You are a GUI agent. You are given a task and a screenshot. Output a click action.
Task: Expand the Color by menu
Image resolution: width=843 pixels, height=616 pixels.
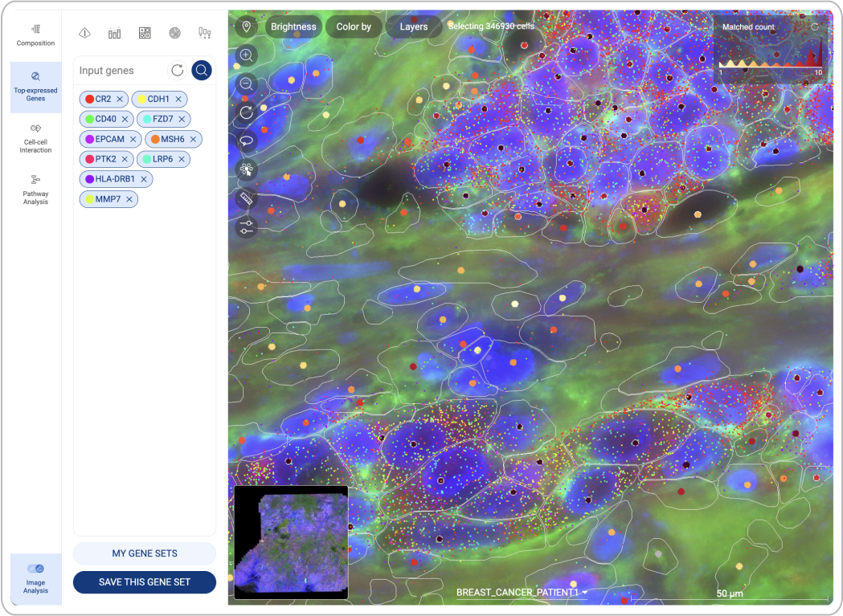tap(354, 27)
